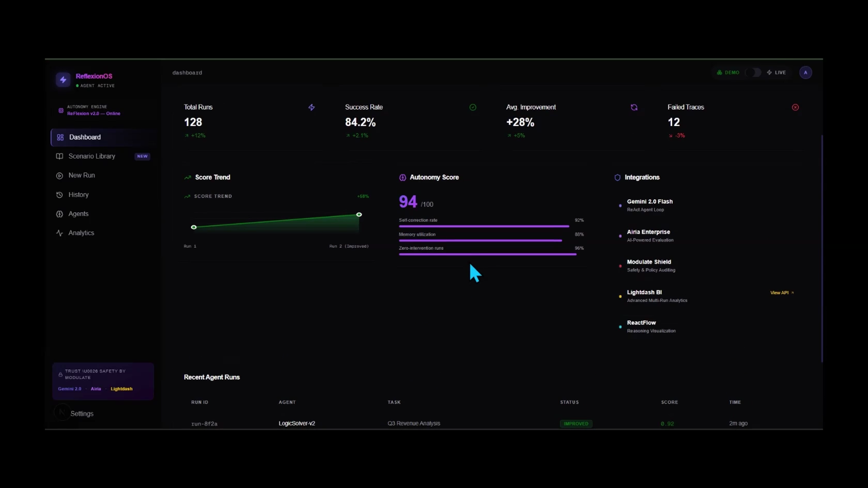Click the Self-correction rate progress bar
Image resolution: width=868 pixels, height=488 pixels.
point(484,226)
